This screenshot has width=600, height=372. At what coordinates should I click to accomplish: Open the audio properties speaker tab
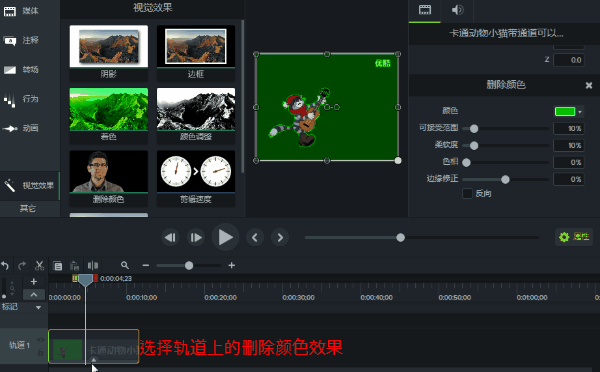click(457, 10)
